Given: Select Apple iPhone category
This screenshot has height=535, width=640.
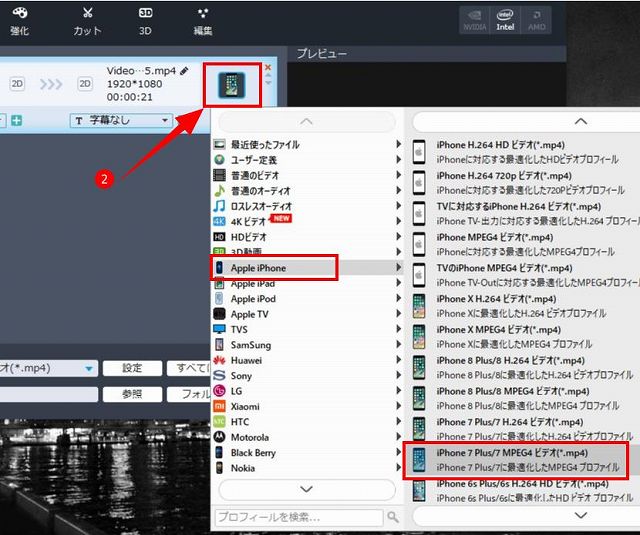Looking at the screenshot, I should (306, 268).
